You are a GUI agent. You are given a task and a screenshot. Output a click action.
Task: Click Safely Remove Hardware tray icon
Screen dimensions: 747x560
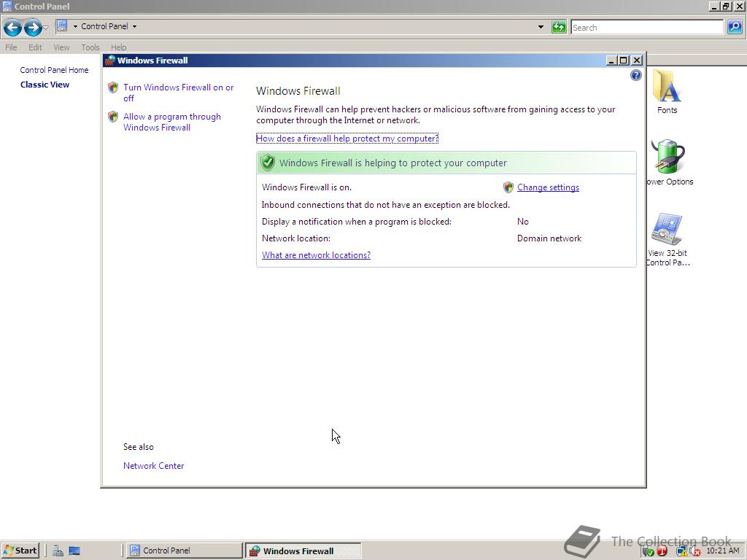648,551
